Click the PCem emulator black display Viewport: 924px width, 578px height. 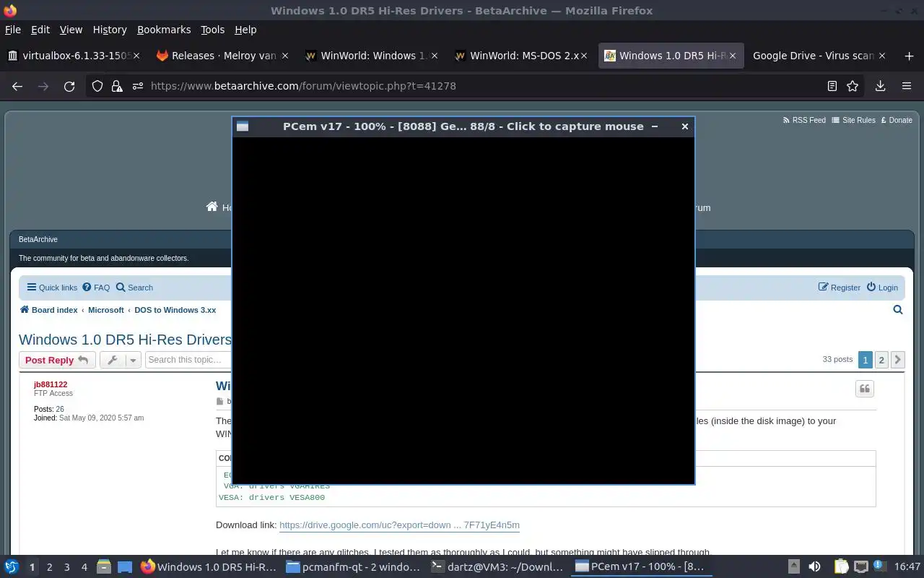tap(463, 309)
